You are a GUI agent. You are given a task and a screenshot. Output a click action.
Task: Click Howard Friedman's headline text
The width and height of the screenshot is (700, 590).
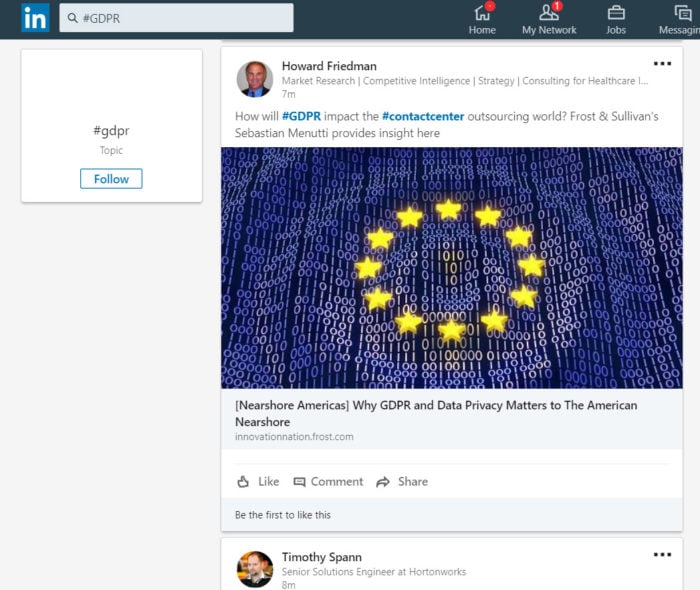pos(464,81)
